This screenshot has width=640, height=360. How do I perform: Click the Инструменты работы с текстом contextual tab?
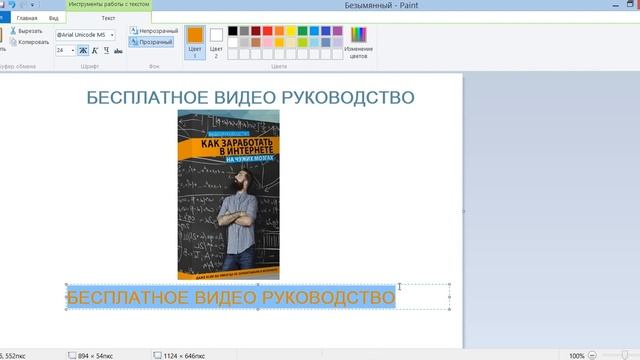[x=109, y=4]
